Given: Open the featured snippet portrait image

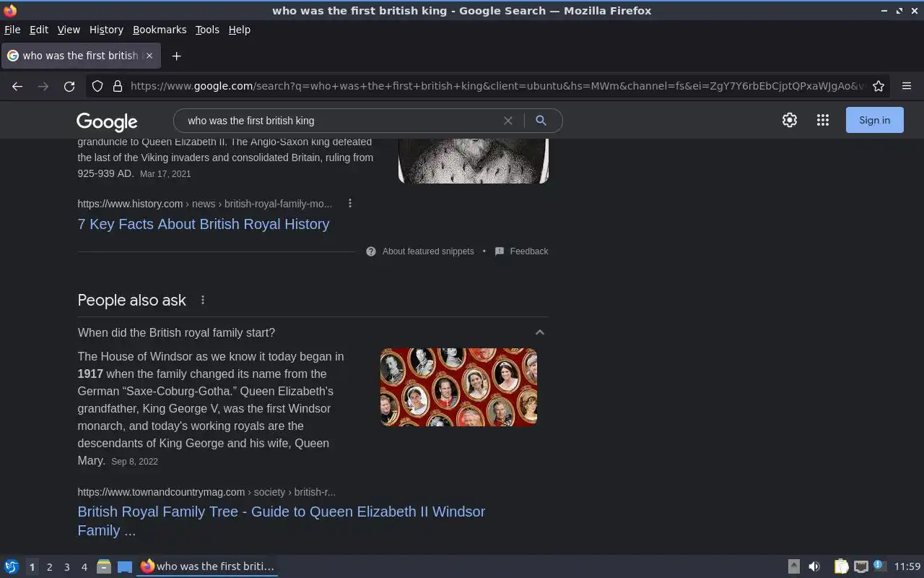Looking at the screenshot, I should 474,160.
